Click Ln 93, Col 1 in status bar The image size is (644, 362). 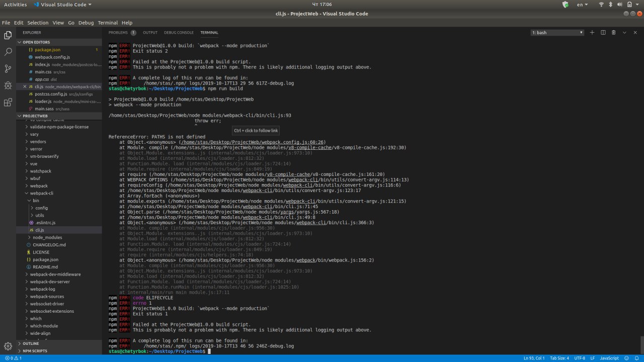pyautogui.click(x=534, y=358)
